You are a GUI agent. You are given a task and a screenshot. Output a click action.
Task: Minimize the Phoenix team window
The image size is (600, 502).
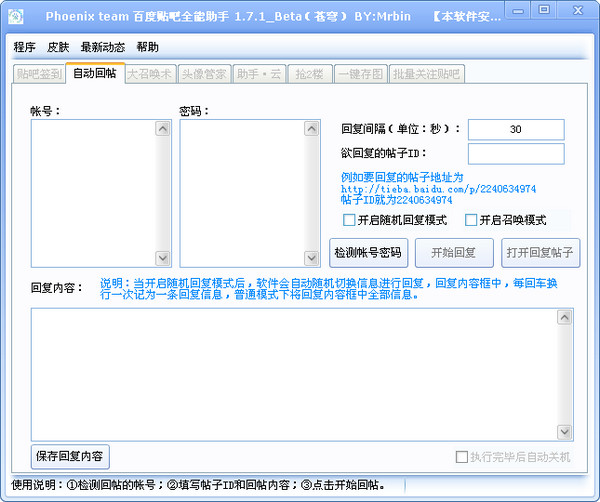pyautogui.click(x=519, y=10)
